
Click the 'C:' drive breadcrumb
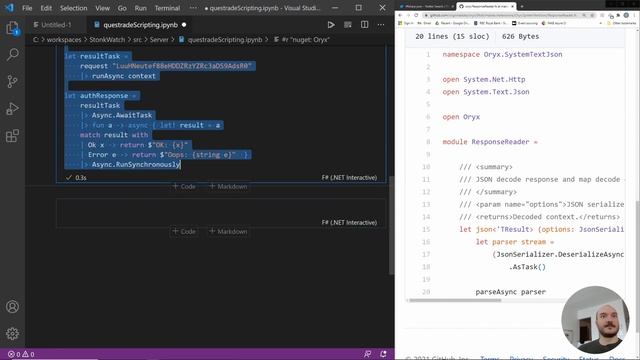tap(36, 40)
